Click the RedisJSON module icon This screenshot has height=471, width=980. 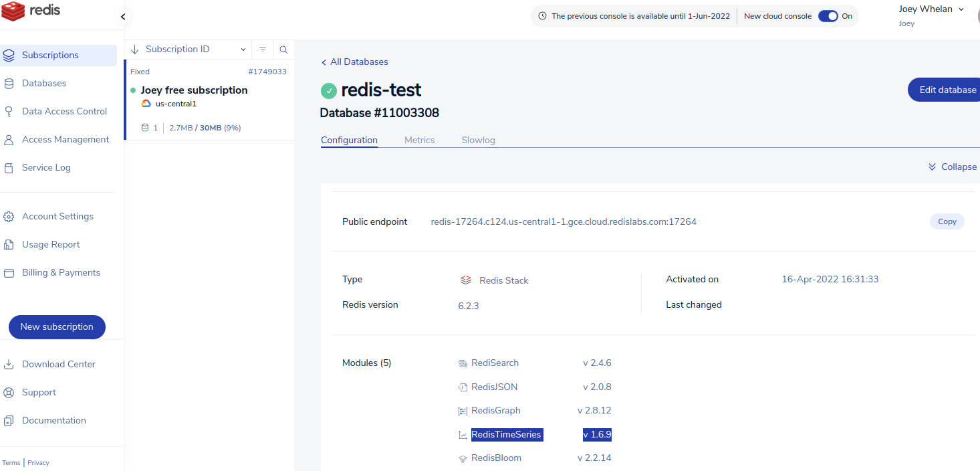pyautogui.click(x=463, y=387)
